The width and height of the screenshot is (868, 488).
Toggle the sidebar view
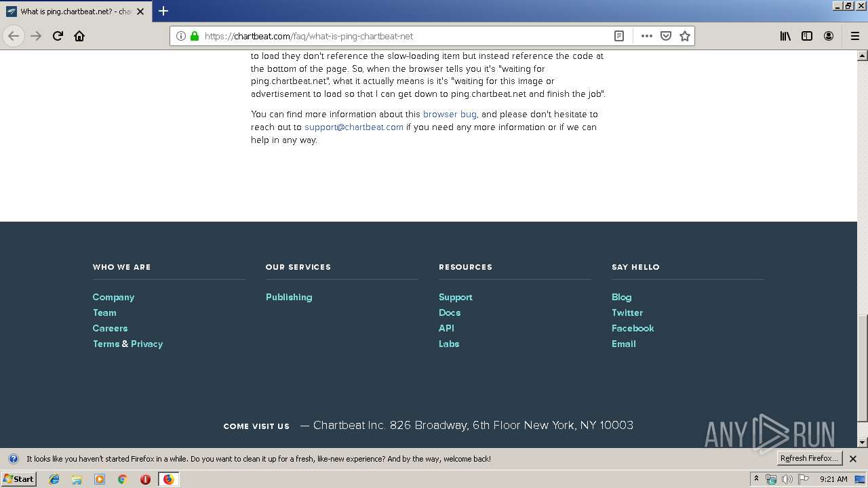807,36
